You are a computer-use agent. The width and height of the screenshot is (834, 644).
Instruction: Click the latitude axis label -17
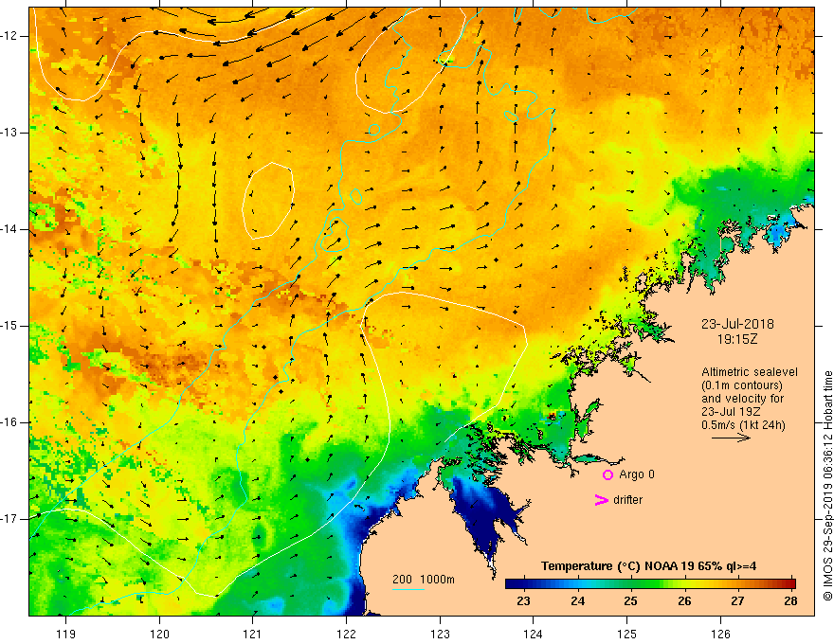tap(9, 519)
